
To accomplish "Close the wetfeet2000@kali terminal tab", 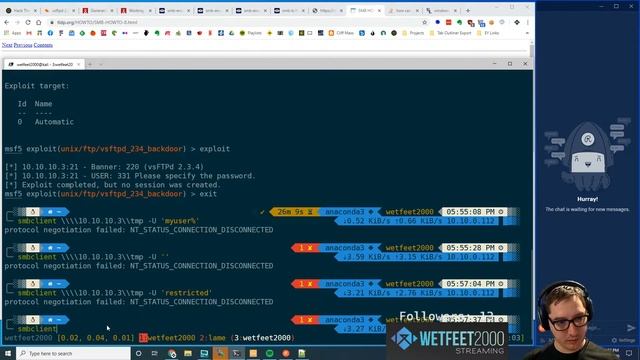I will [x=78, y=64].
